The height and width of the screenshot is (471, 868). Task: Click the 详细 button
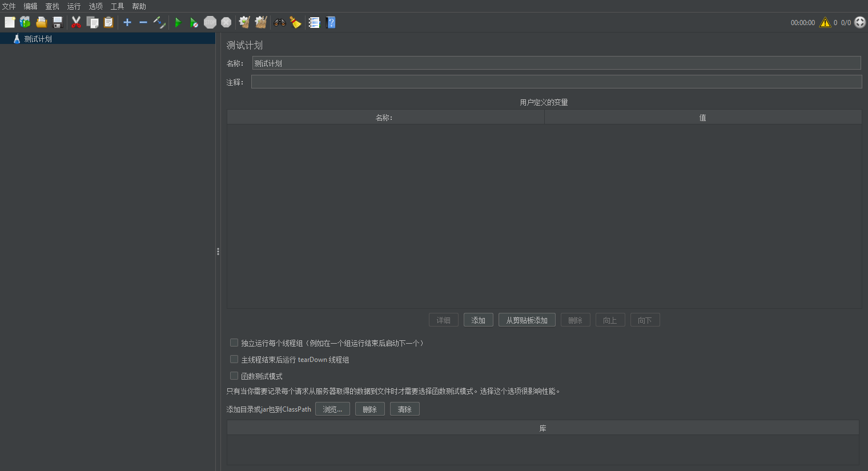tap(444, 320)
